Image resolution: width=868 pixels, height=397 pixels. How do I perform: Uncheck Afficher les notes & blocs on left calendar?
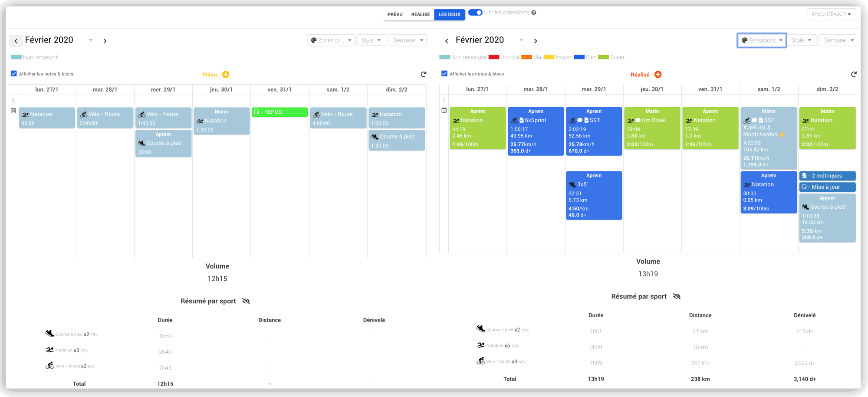13,73
